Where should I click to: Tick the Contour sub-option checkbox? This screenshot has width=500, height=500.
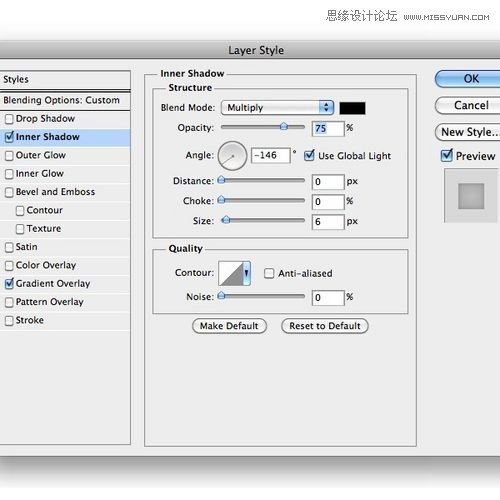tap(20, 211)
